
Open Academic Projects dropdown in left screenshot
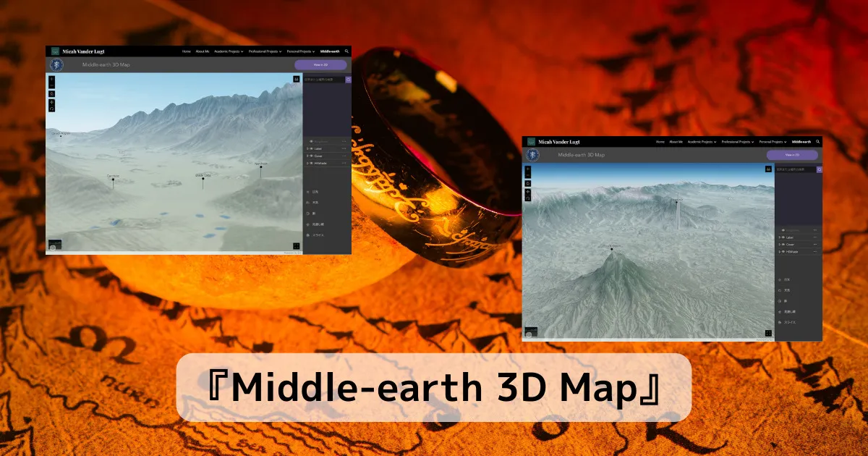(229, 51)
